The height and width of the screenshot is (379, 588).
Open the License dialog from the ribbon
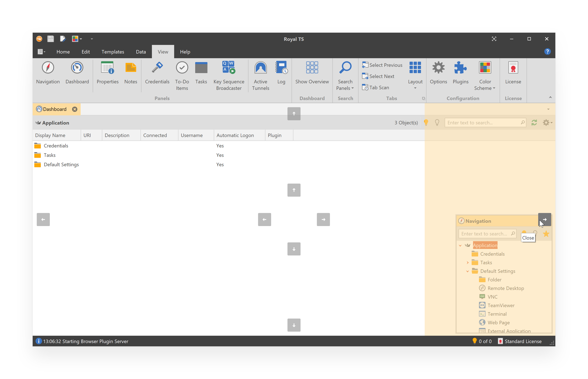513,73
